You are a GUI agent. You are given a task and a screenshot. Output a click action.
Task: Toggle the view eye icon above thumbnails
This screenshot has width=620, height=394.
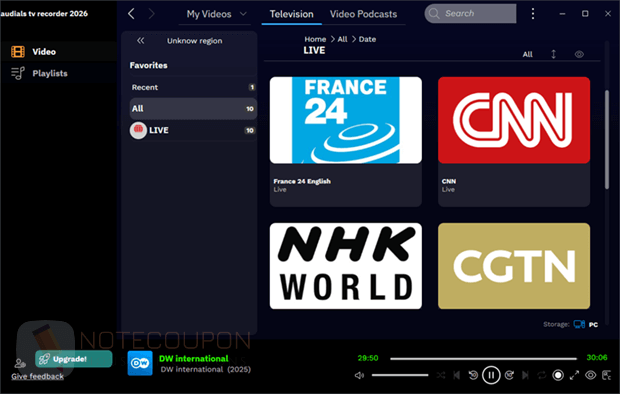click(579, 54)
